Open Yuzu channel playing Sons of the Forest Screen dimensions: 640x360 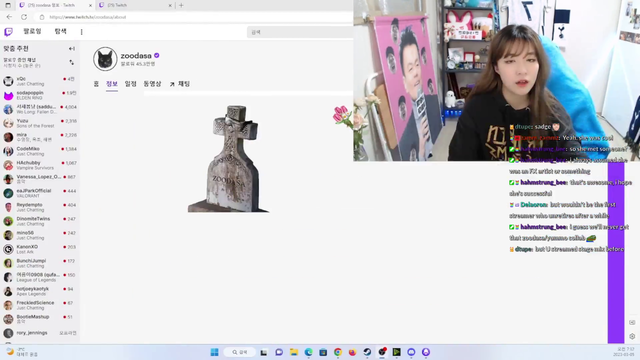click(40, 123)
